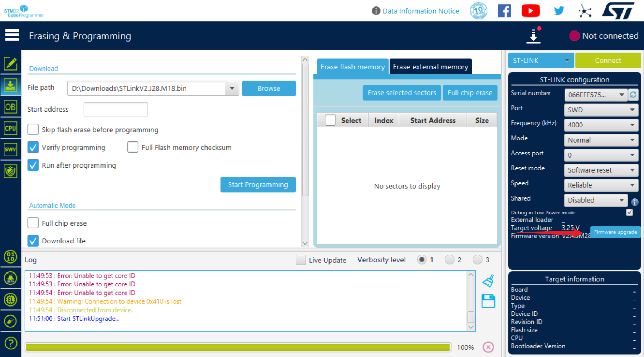Viewport: 644px width, 357px height.
Task: Select verbosity level 3
Action: pyautogui.click(x=478, y=260)
